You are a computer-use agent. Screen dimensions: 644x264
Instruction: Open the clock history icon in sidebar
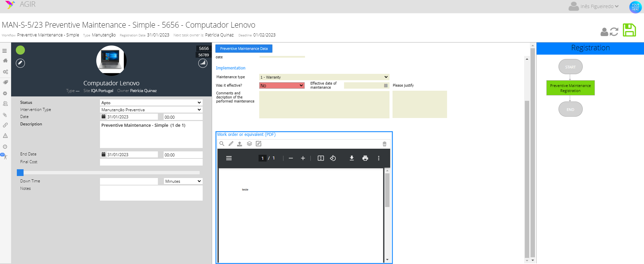tap(5, 147)
